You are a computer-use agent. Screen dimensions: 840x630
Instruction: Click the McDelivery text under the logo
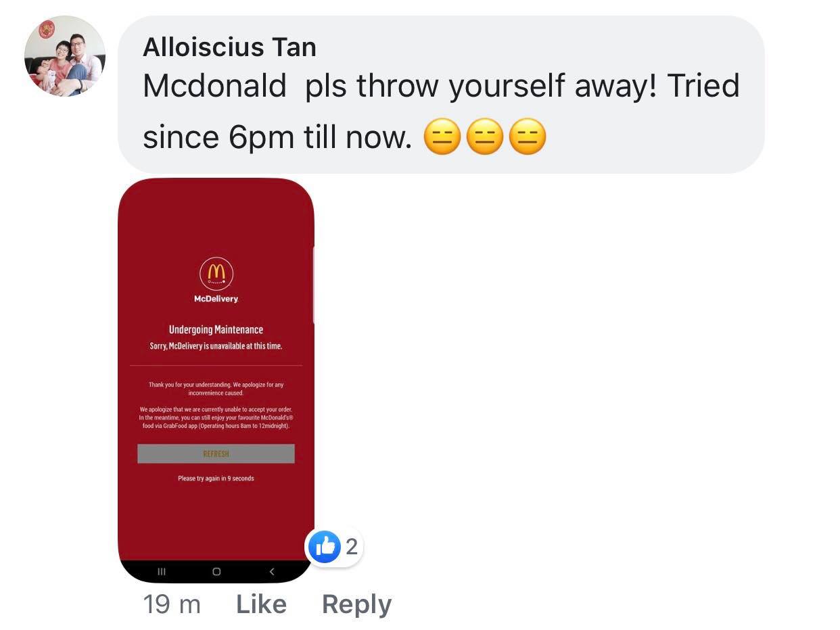(216, 299)
